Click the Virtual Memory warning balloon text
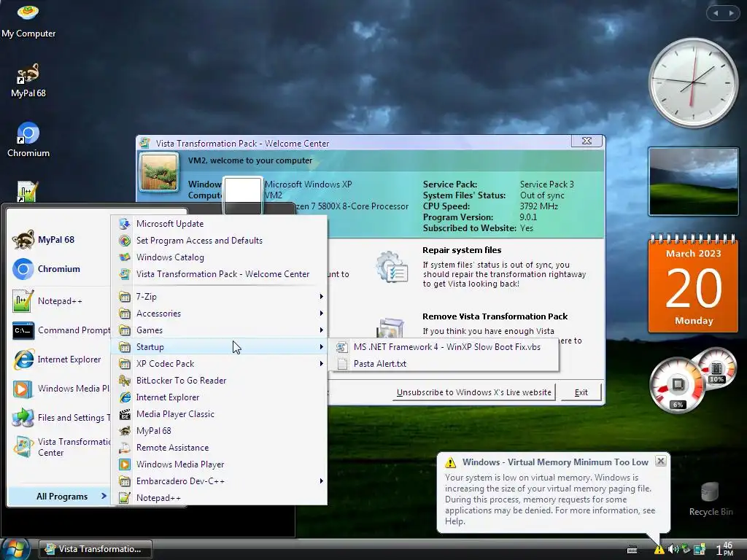 (x=550, y=499)
